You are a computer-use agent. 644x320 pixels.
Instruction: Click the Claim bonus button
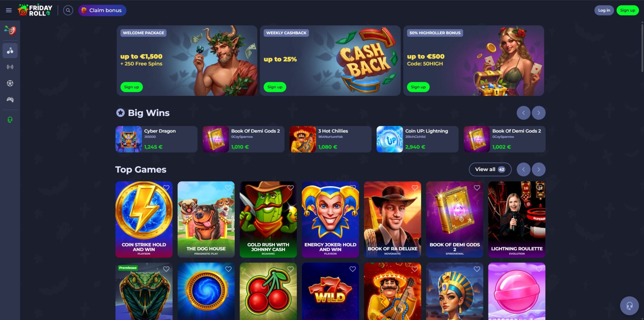pos(102,10)
